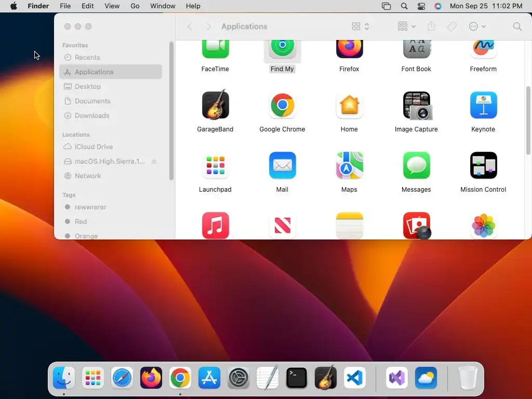Select Launchpad in the Applications folder
Screen dimensions: 532x399
(x=215, y=166)
